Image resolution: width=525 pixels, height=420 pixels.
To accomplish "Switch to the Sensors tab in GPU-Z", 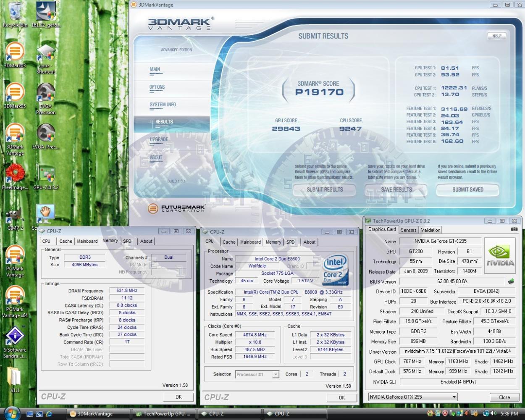I will point(408,230).
